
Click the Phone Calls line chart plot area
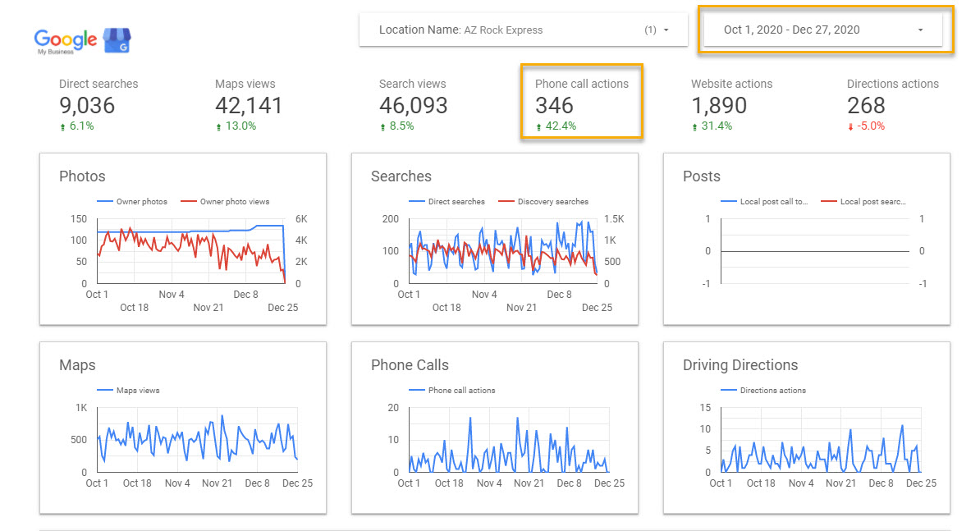tap(509, 440)
